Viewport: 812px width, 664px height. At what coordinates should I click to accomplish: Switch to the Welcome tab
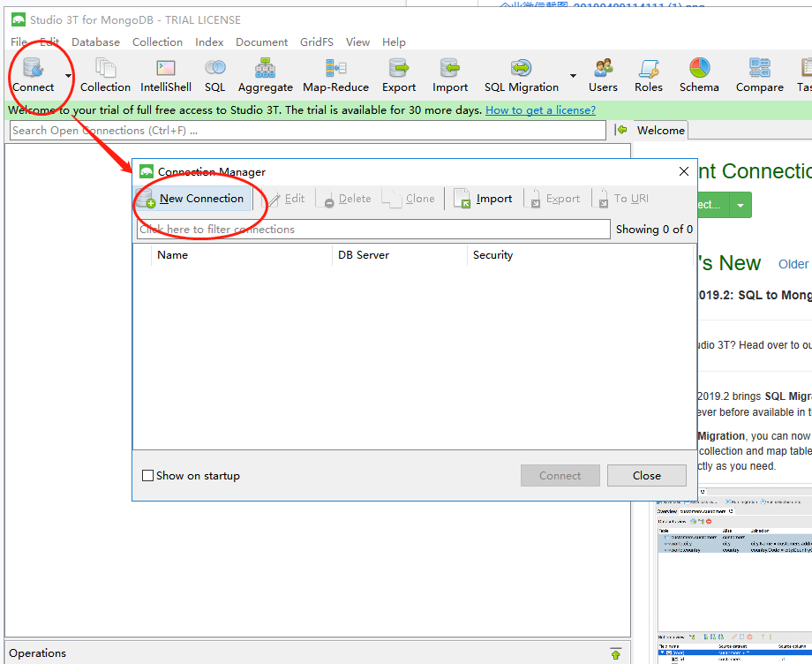tap(661, 131)
